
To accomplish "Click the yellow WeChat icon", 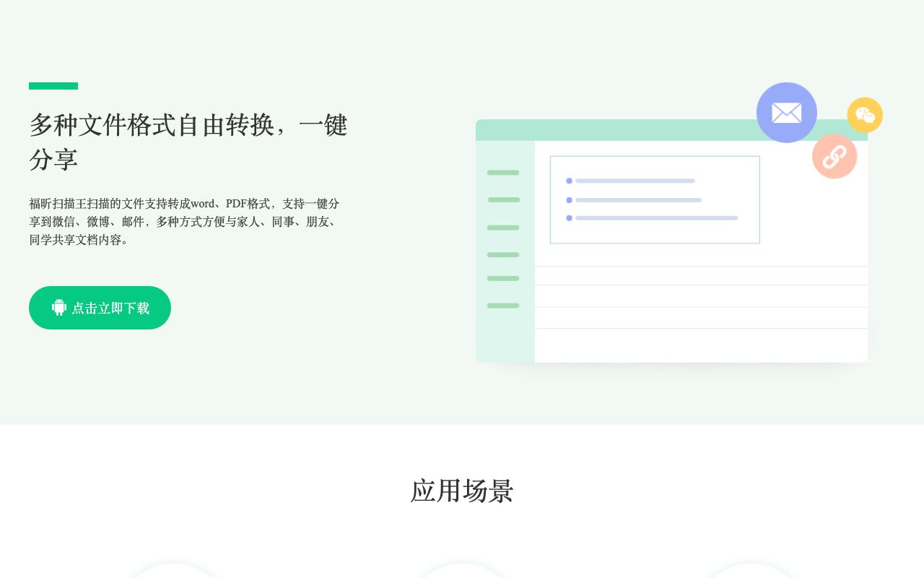I will coord(865,115).
